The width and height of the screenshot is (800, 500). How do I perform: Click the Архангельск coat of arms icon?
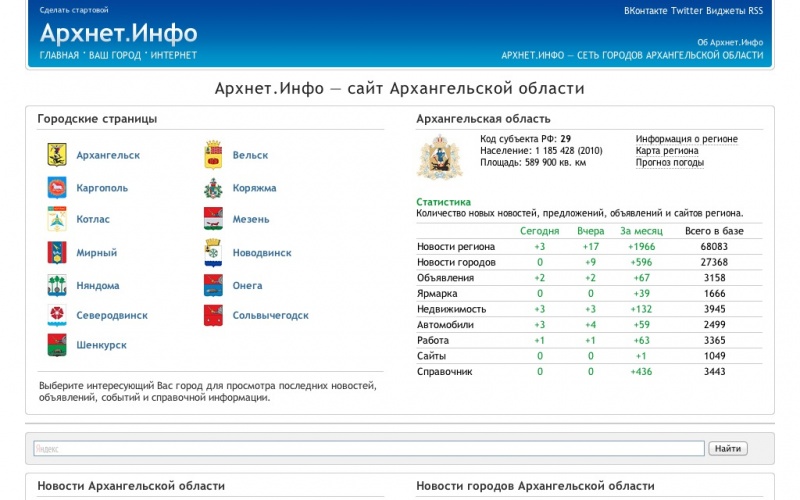coord(57,155)
